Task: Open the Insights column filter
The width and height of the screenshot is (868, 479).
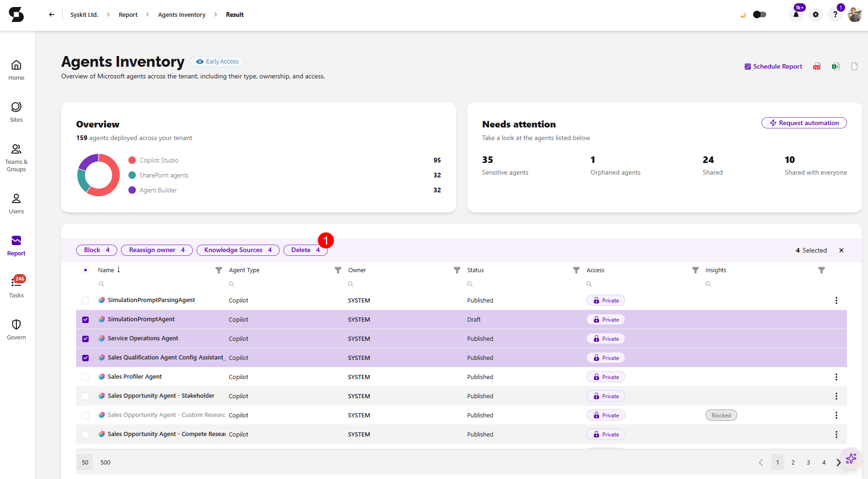Action: pos(822,270)
